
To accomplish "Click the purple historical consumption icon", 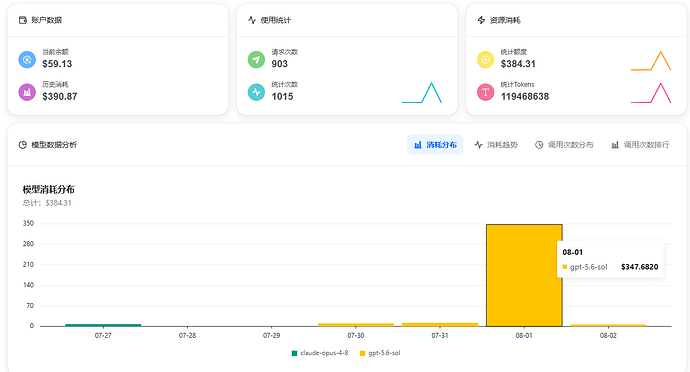I will coord(27,92).
